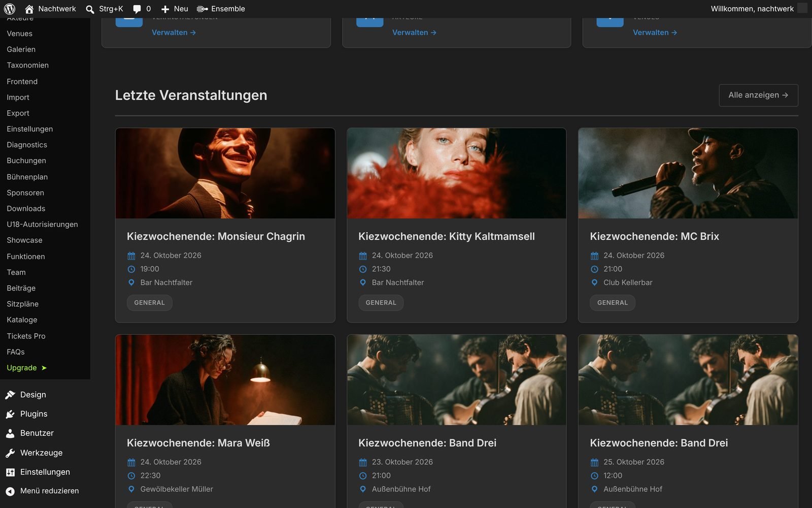Viewport: 812px width, 508px height.
Task: Open event title Kiezwochenende: Monsieur Chagrin
Action: pyautogui.click(x=216, y=236)
